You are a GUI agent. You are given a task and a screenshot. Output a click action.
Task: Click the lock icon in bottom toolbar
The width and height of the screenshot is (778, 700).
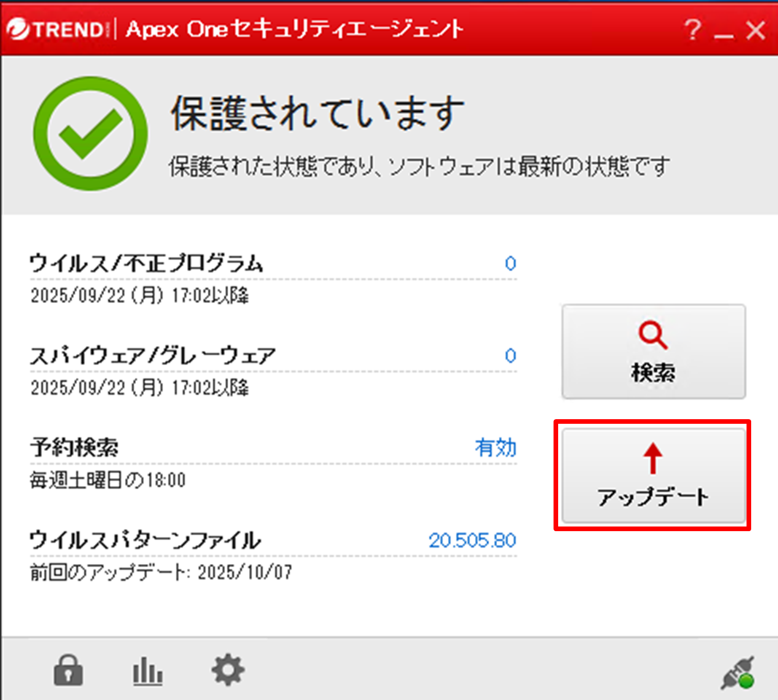[68, 670]
